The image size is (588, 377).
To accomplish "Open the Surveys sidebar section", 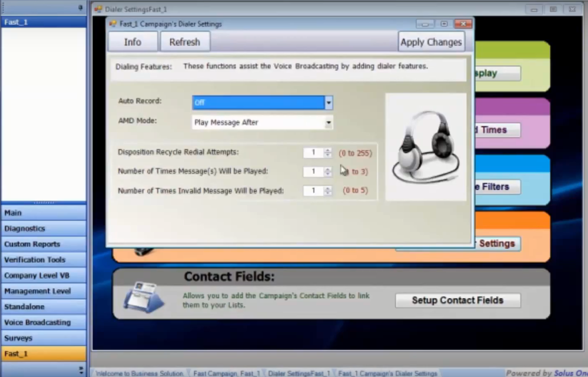I will pyautogui.click(x=44, y=338).
